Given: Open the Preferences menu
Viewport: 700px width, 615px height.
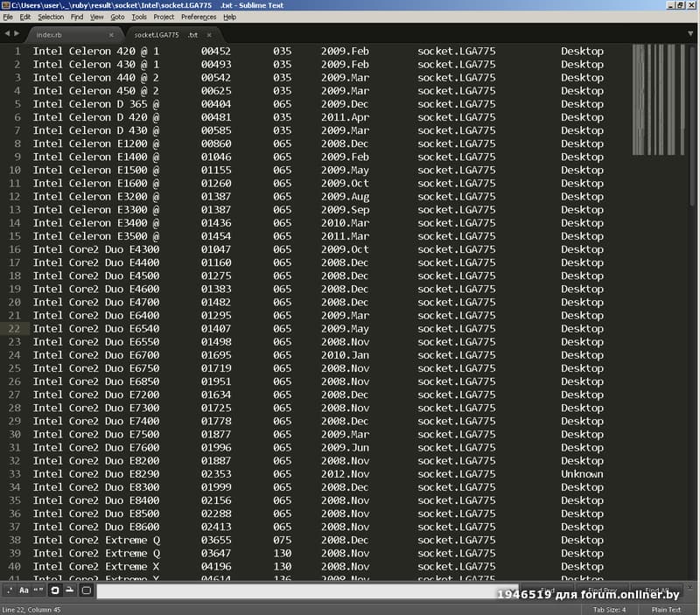Looking at the screenshot, I should click(199, 17).
